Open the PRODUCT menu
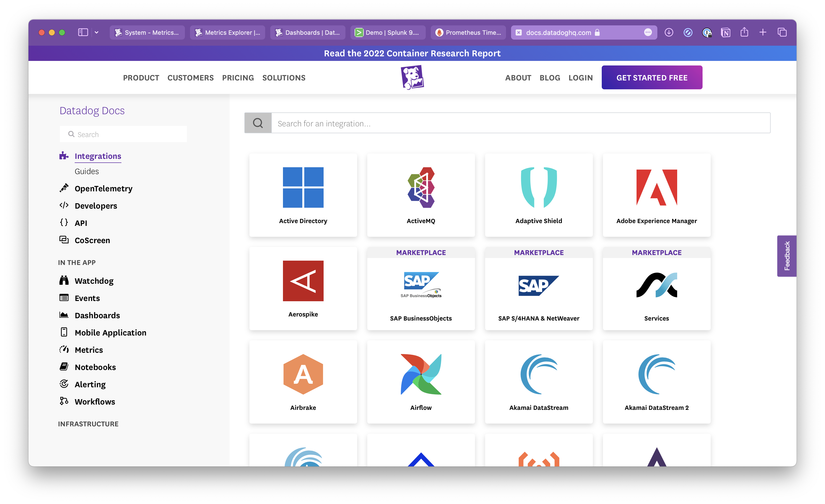The image size is (825, 504). pos(141,78)
